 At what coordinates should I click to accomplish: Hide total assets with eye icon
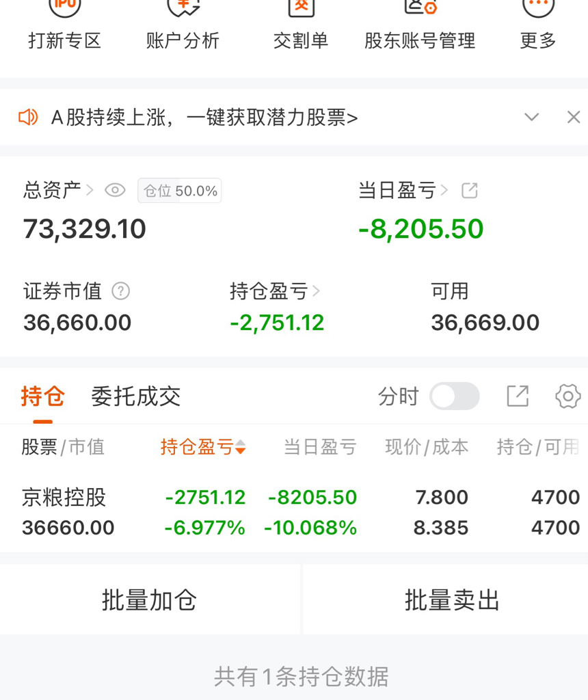(x=115, y=191)
